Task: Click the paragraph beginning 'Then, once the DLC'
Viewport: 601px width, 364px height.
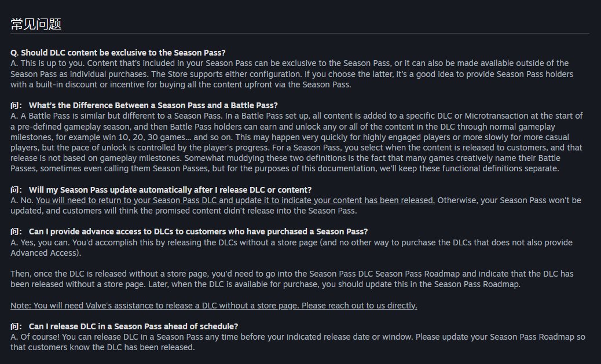Action: [292, 279]
